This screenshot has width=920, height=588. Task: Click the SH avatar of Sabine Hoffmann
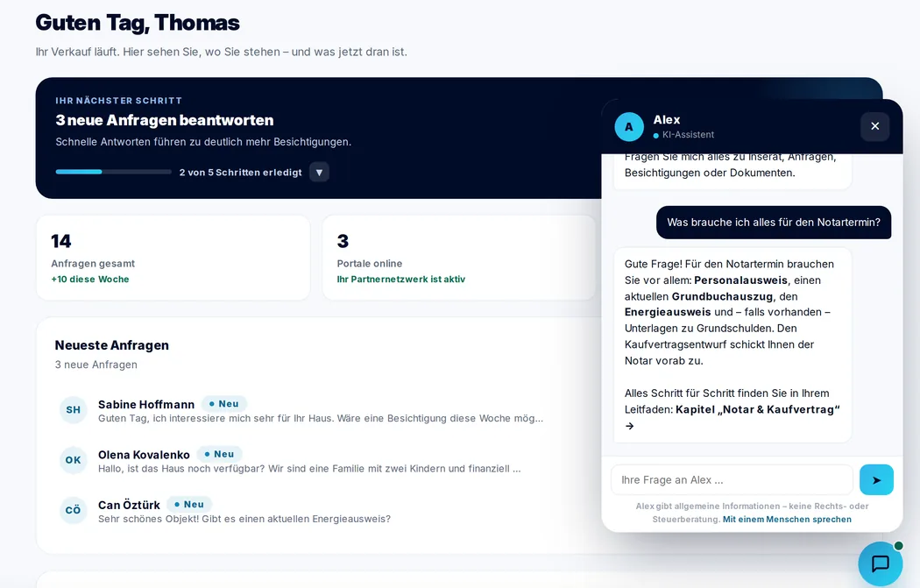(74, 409)
